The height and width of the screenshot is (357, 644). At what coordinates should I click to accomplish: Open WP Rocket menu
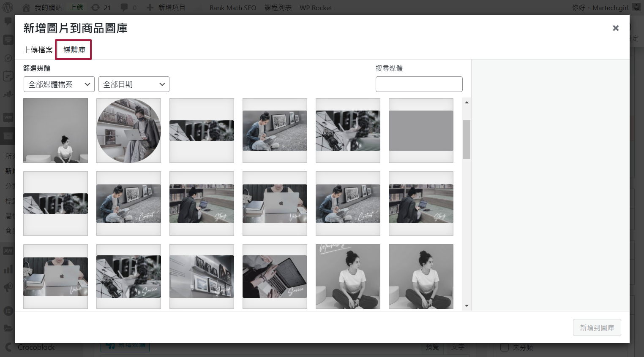[x=316, y=8]
